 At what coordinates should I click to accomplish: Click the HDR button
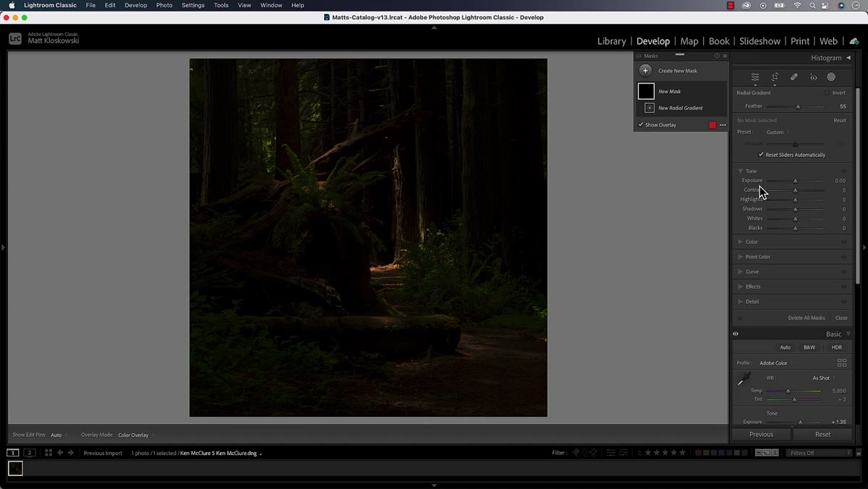pos(836,347)
